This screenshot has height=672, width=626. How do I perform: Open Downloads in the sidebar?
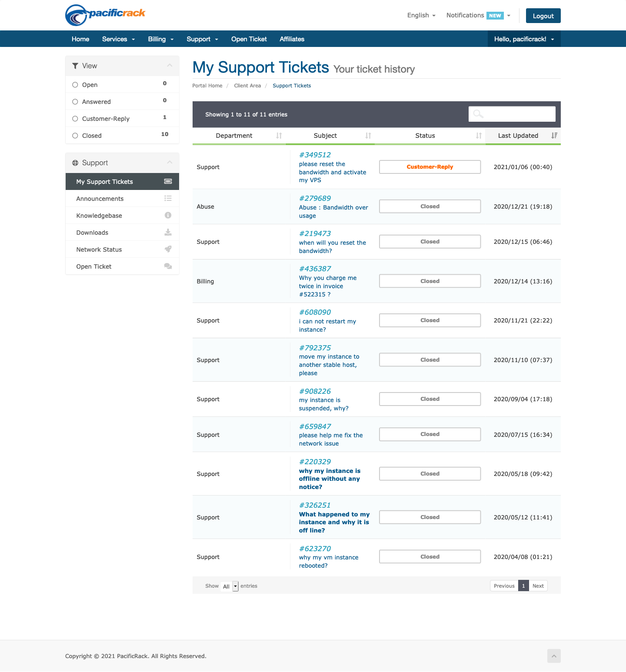tap(122, 233)
